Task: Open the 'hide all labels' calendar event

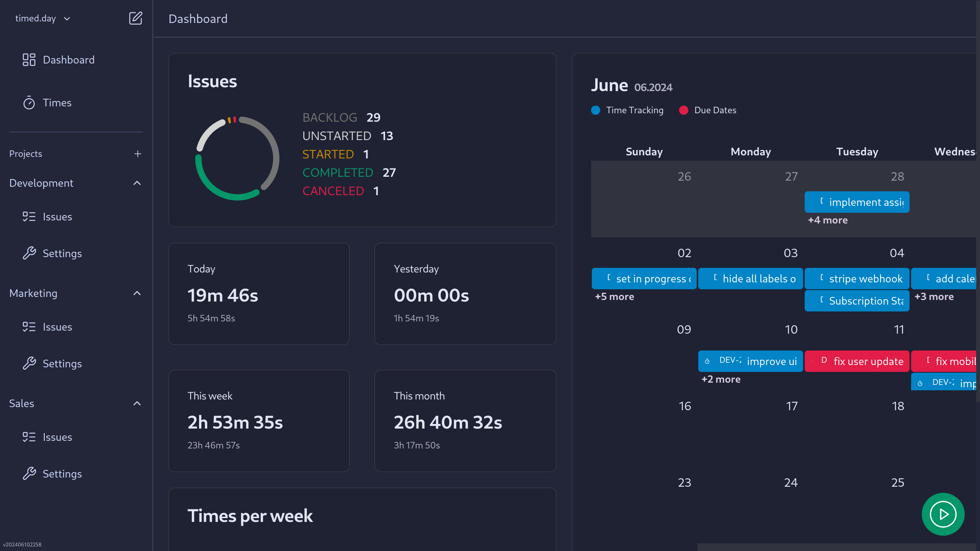Action: [x=750, y=279]
